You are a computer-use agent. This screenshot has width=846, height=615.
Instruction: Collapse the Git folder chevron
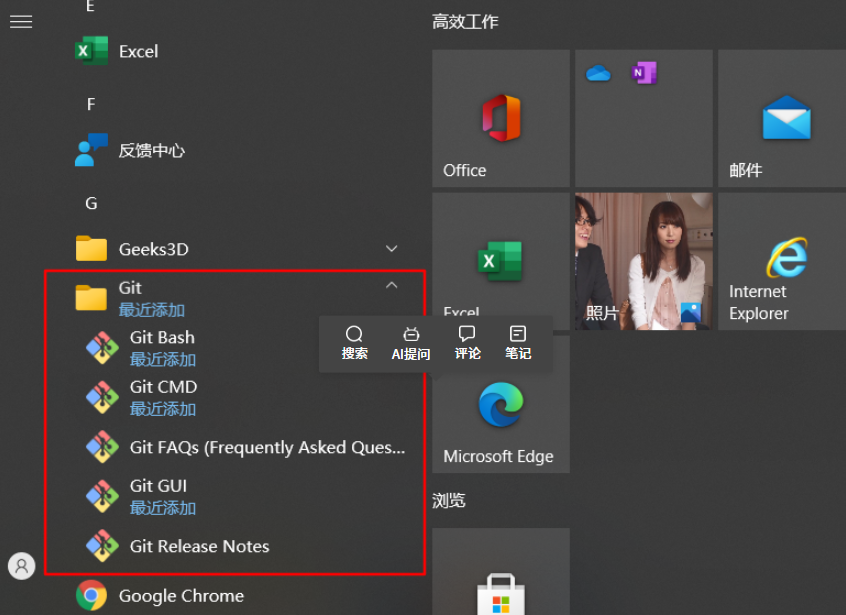click(x=392, y=285)
